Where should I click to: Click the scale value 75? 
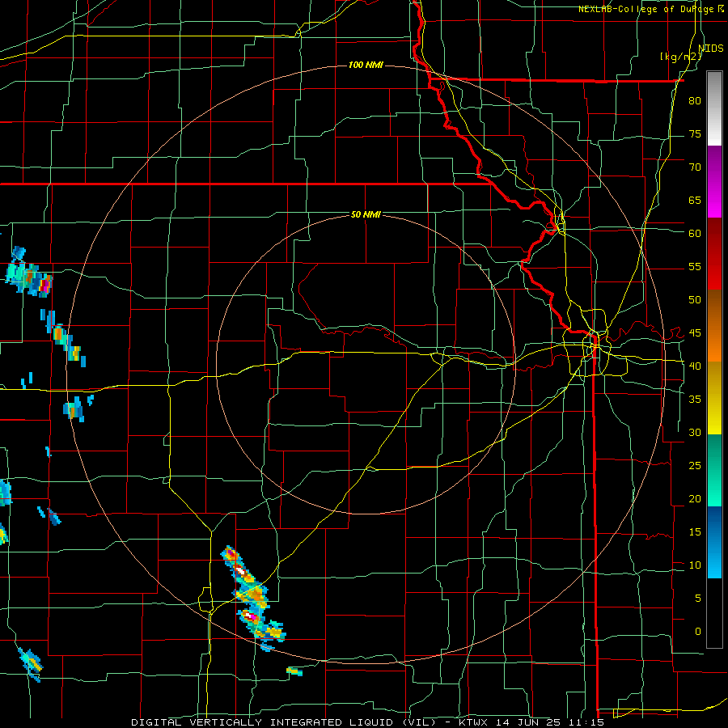tap(695, 134)
